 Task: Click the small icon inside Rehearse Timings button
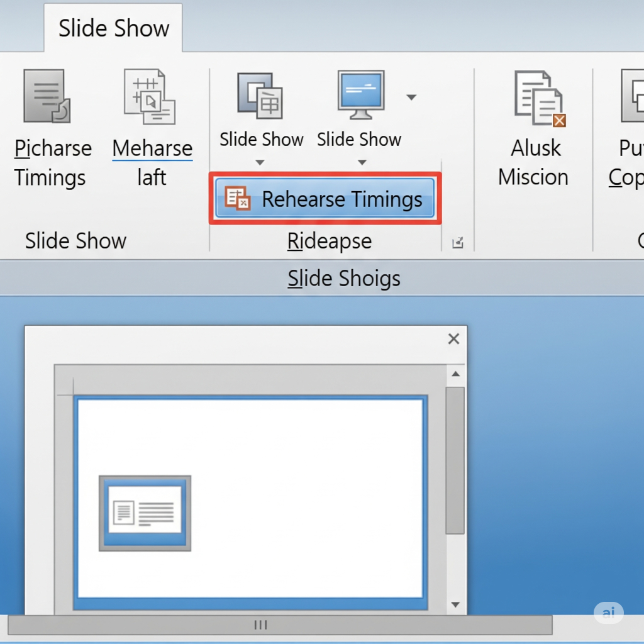coord(238,199)
